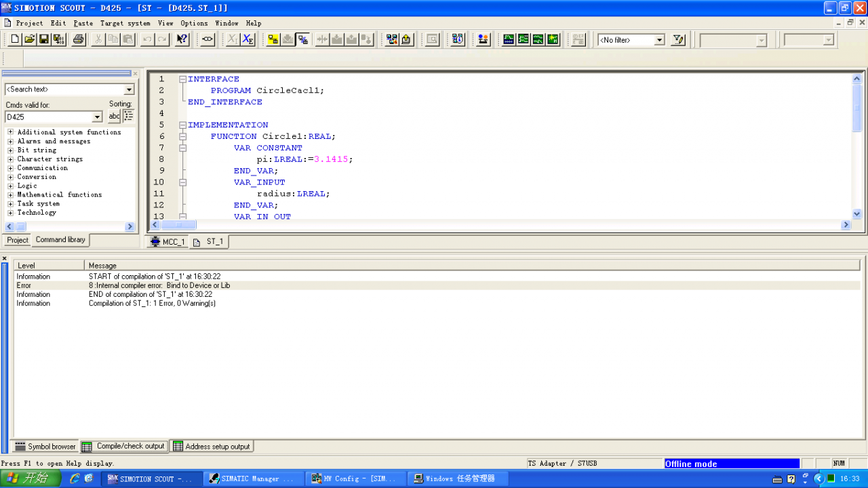Expand Bit string tree node
868x488 pixels.
pyautogui.click(x=10, y=150)
